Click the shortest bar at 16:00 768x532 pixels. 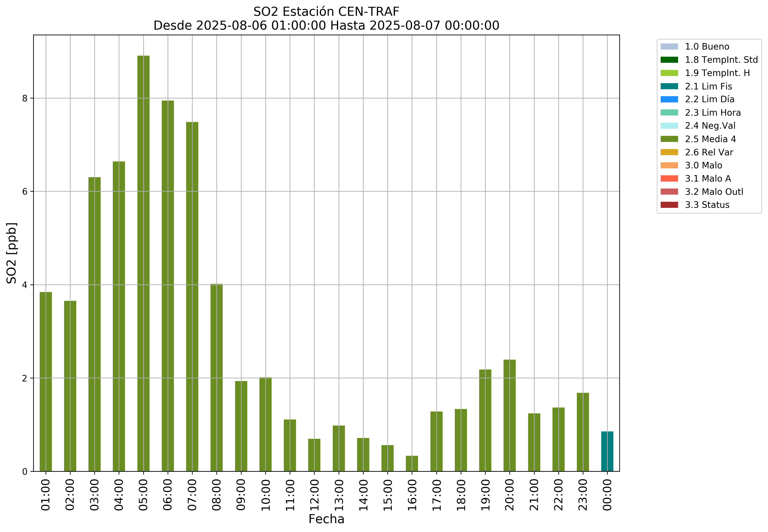pyautogui.click(x=412, y=464)
